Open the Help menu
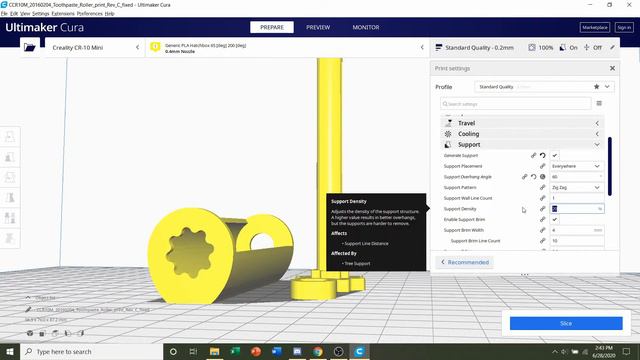Screen dimensions: 640x360 109,13
